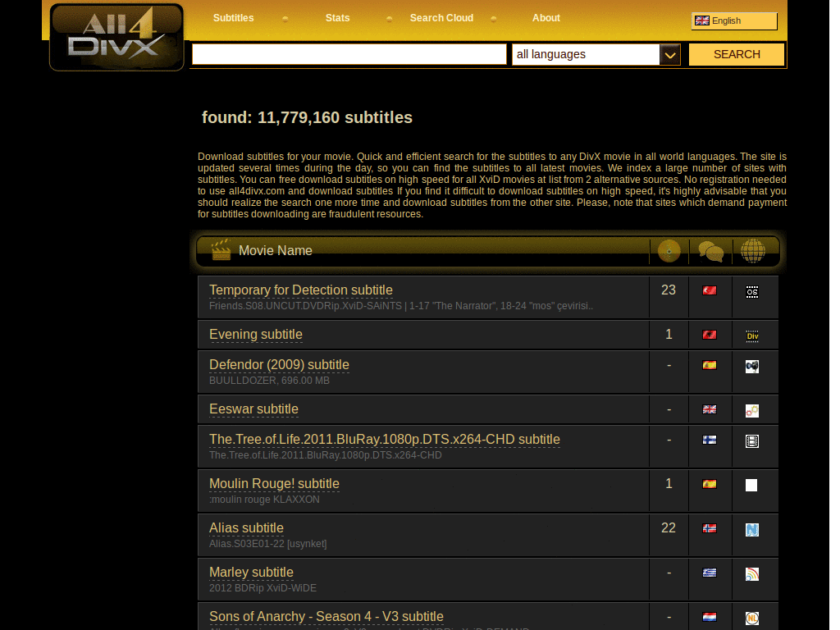Click the speech bubbles language column icon
The height and width of the screenshot is (630, 840).
(x=711, y=251)
